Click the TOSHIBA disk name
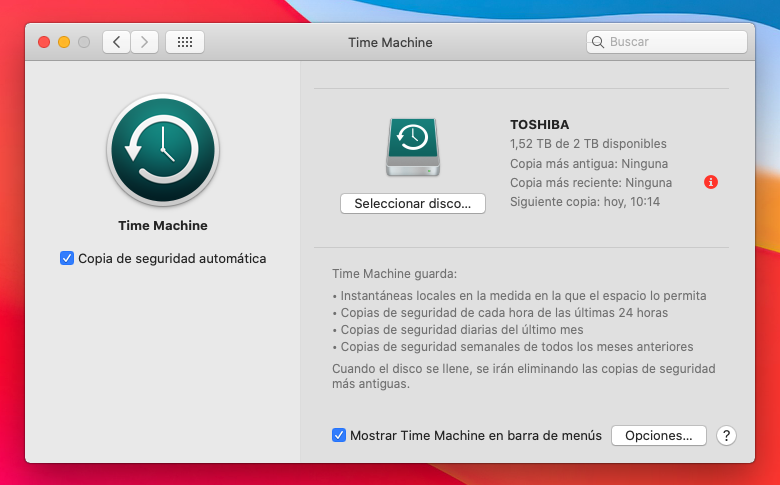Screen dimensions: 780x485 coord(539,125)
